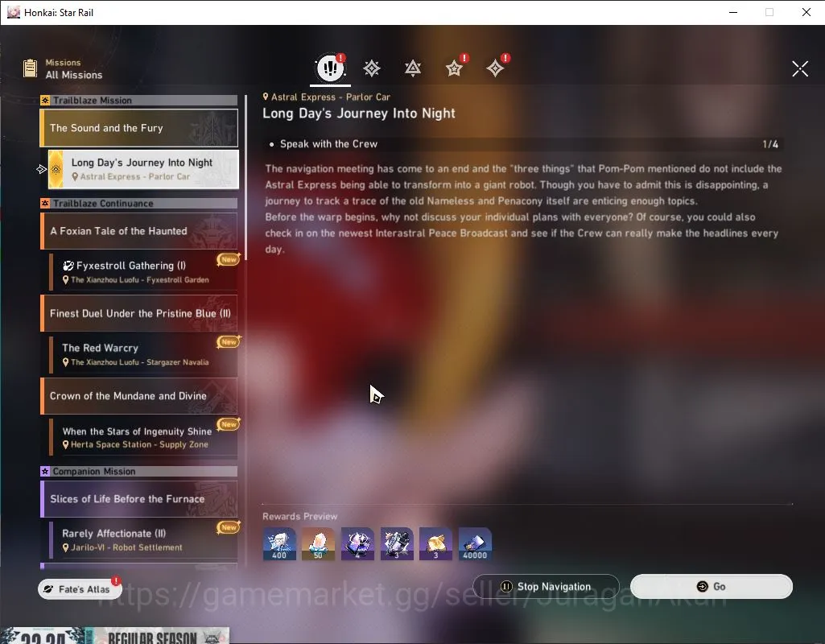This screenshot has height=644, width=825.
Task: Minimize the Honkai: Star Rail window
Action: coord(733,12)
